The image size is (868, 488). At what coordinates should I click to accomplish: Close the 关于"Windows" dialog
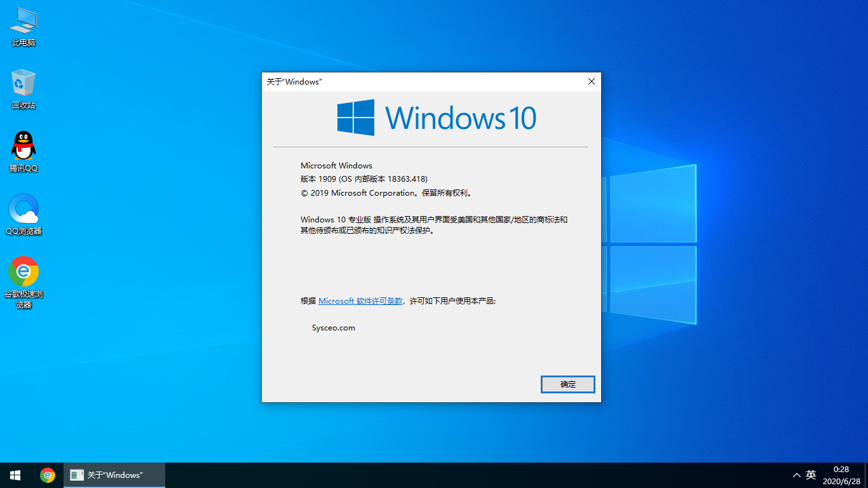tap(591, 81)
